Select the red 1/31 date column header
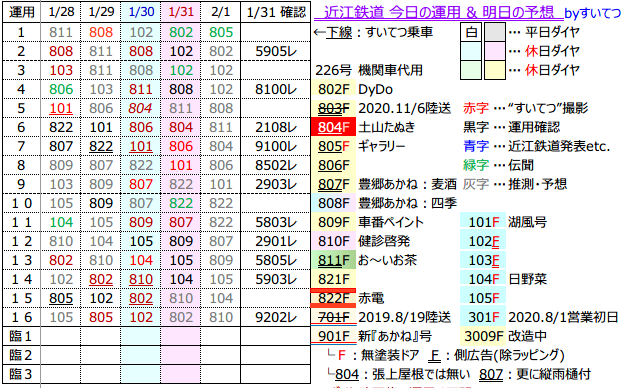Screen dimensions: 630x388 181,12
